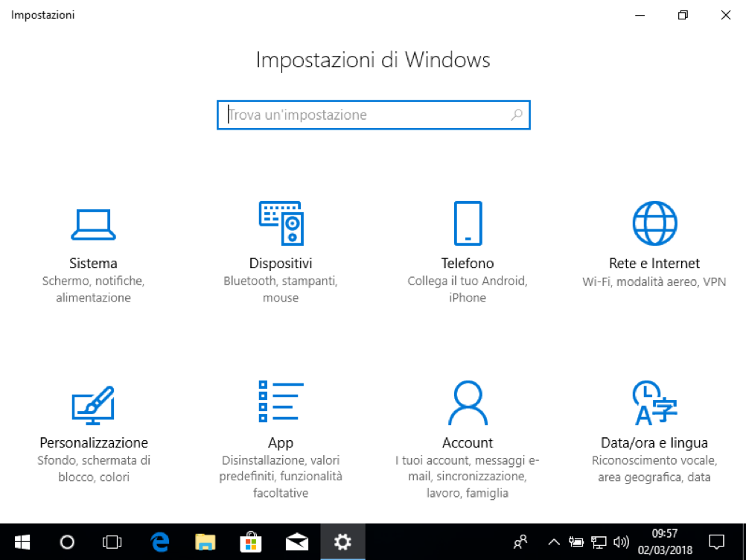Launch Microsoft Edge from taskbar

pyautogui.click(x=160, y=542)
